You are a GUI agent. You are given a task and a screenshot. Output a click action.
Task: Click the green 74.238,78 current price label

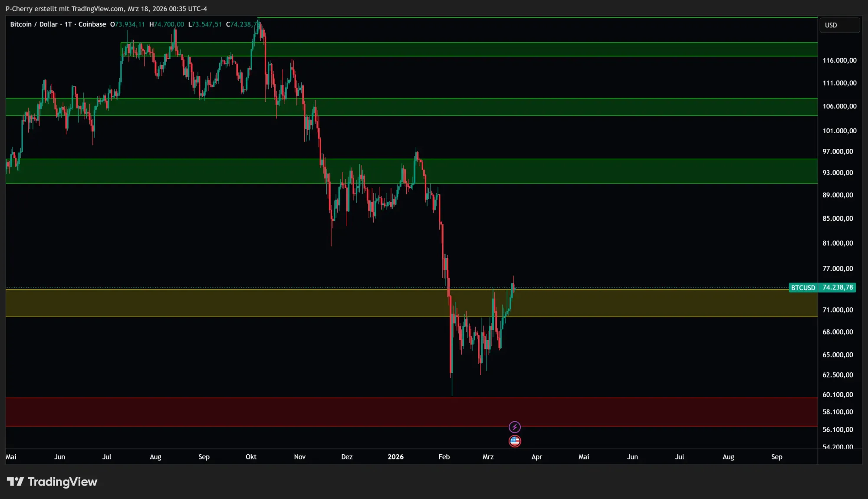coord(837,288)
